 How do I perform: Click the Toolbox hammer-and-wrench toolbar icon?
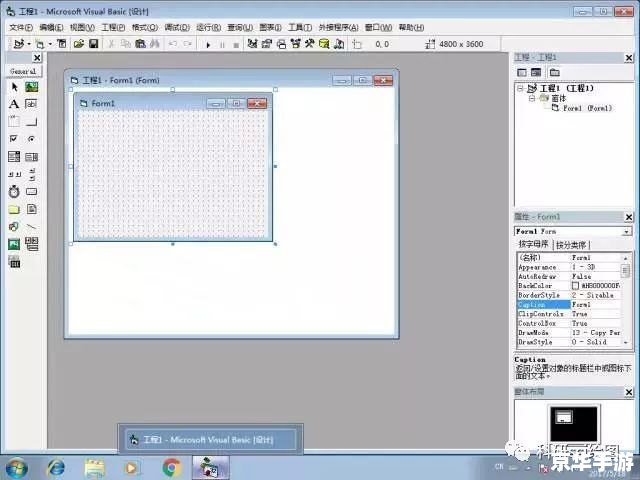point(309,43)
